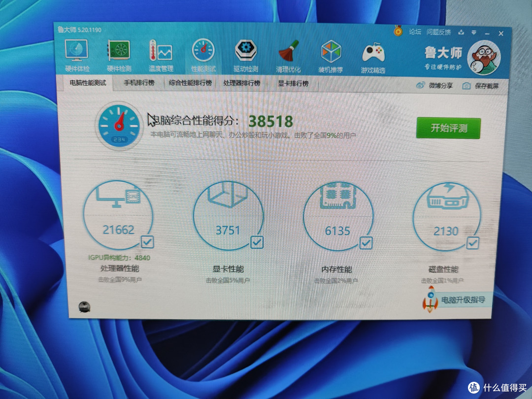
Task: Click the disk drive icon above 2130
Action: coord(447,197)
